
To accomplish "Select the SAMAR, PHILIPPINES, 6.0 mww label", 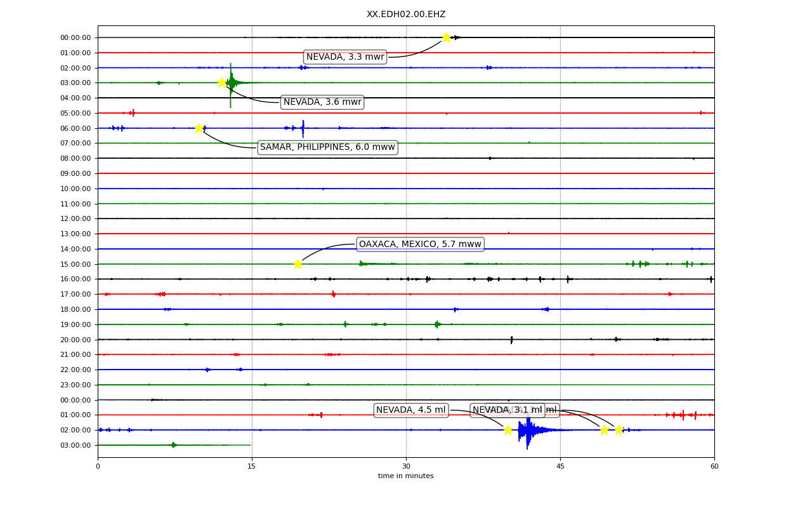I will click(x=327, y=147).
